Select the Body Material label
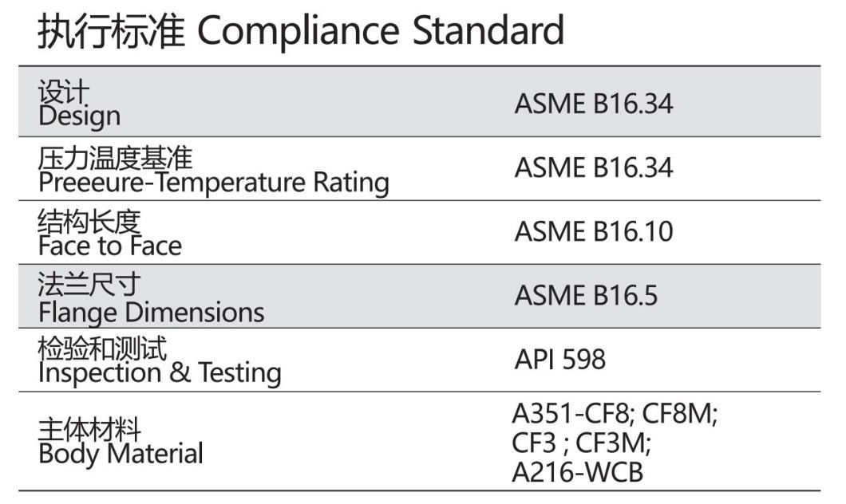This screenshot has width=846, height=504. pos(121,454)
